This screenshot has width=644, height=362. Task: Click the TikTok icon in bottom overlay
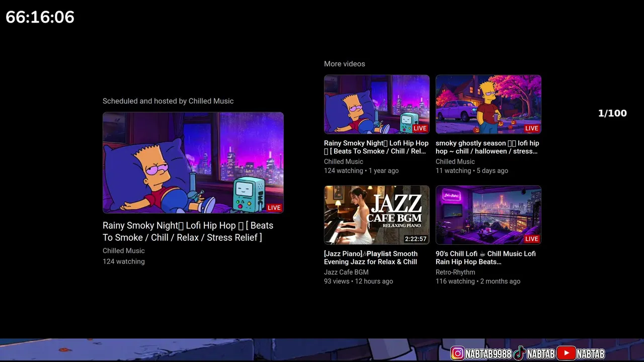[519, 353]
